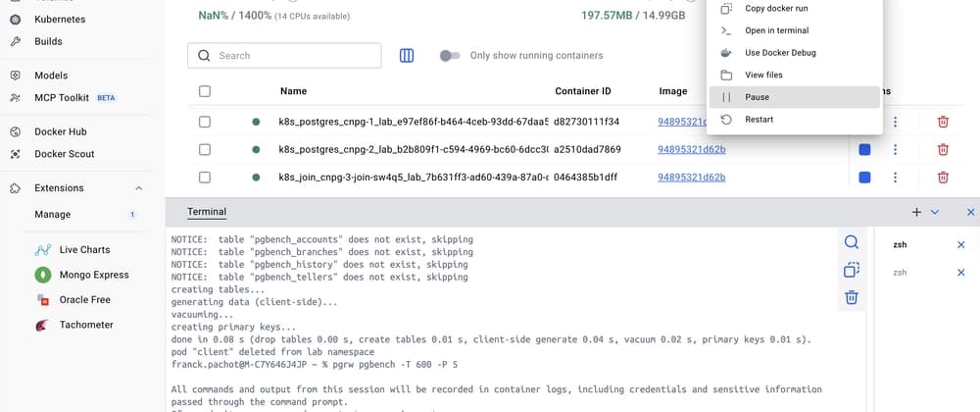The image size is (980, 412).
Task: Close the inactive grey zsh session
Action: (961, 273)
